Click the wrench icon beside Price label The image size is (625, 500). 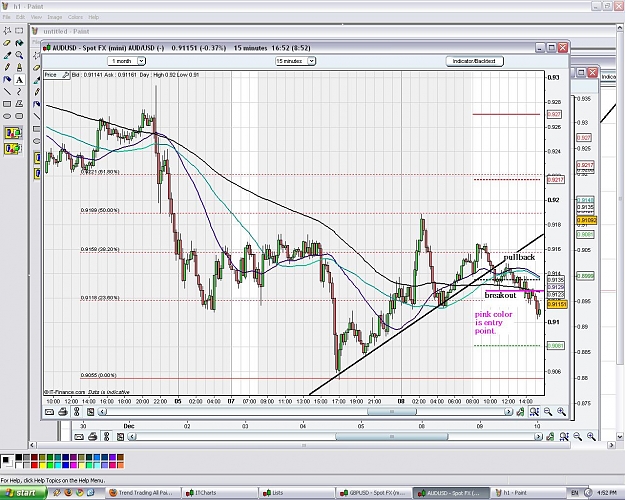click(x=65, y=75)
